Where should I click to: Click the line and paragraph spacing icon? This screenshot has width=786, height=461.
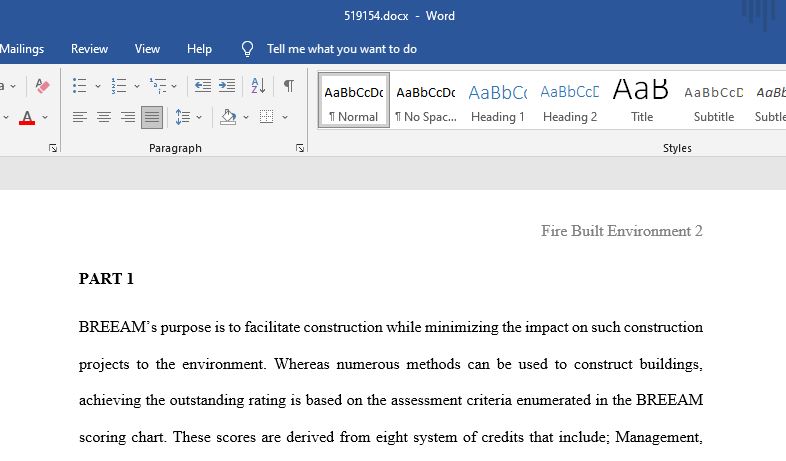click(182, 117)
